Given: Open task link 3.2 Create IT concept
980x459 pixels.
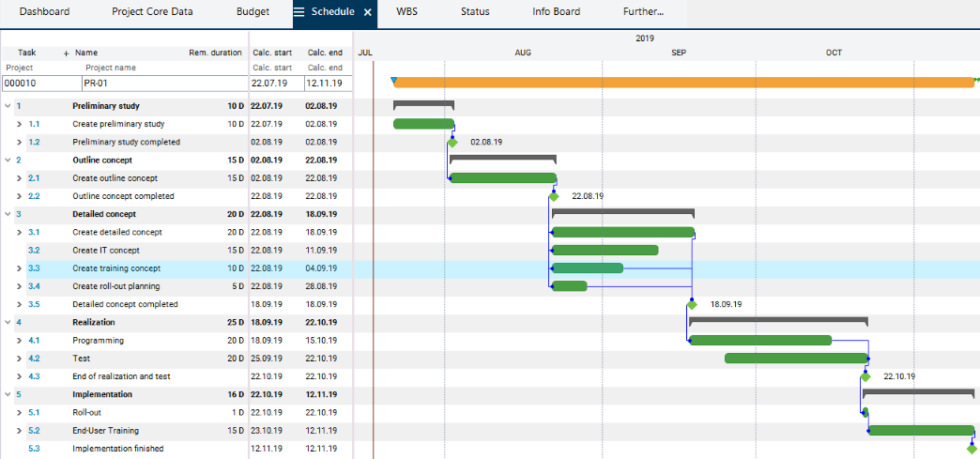Looking at the screenshot, I should pos(34,251).
